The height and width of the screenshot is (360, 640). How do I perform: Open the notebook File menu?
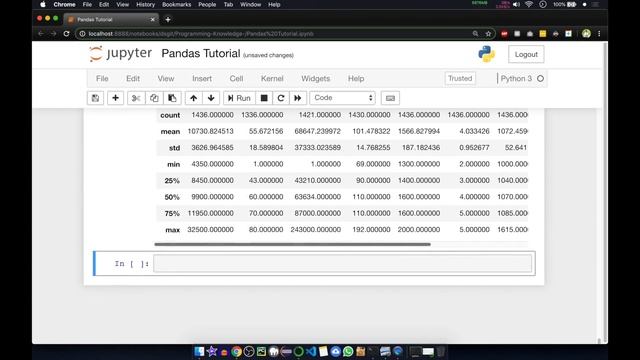(102, 78)
